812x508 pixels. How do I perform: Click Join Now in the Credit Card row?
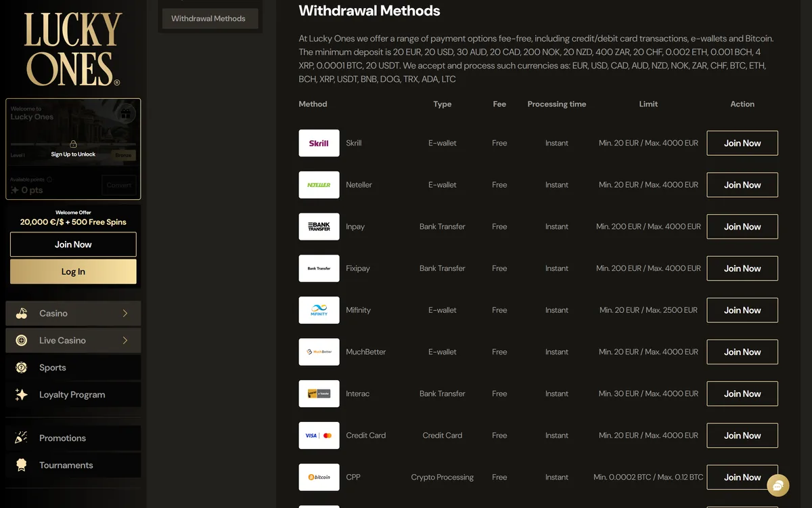tap(742, 436)
